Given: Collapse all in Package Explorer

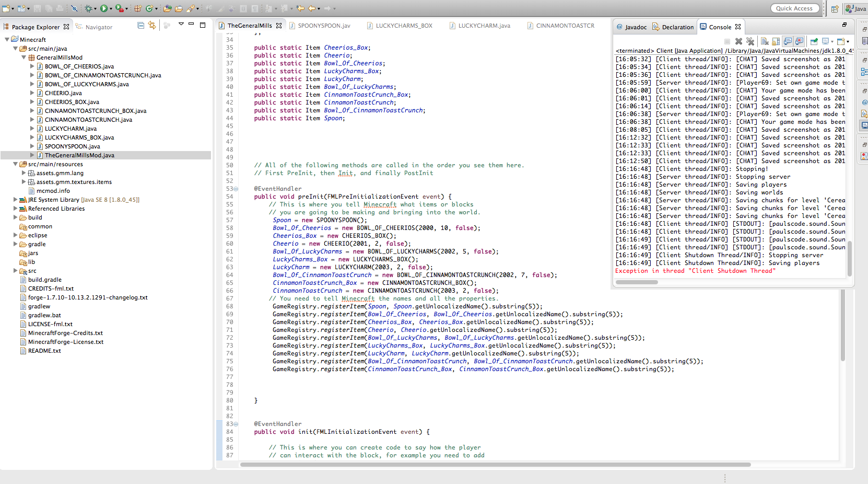Looking at the screenshot, I should tap(140, 25).
